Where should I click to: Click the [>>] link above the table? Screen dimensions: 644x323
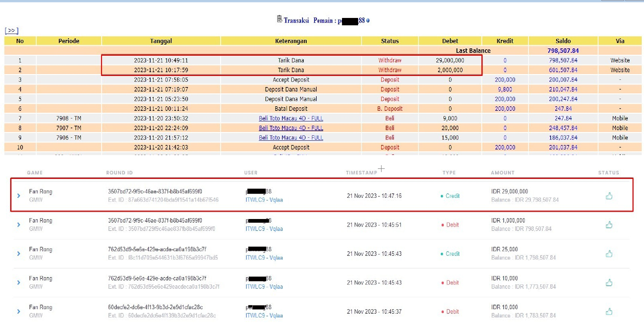(x=11, y=31)
